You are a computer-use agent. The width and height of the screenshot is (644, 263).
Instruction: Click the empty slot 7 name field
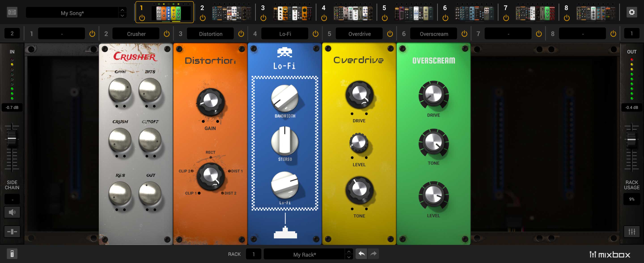click(x=508, y=34)
